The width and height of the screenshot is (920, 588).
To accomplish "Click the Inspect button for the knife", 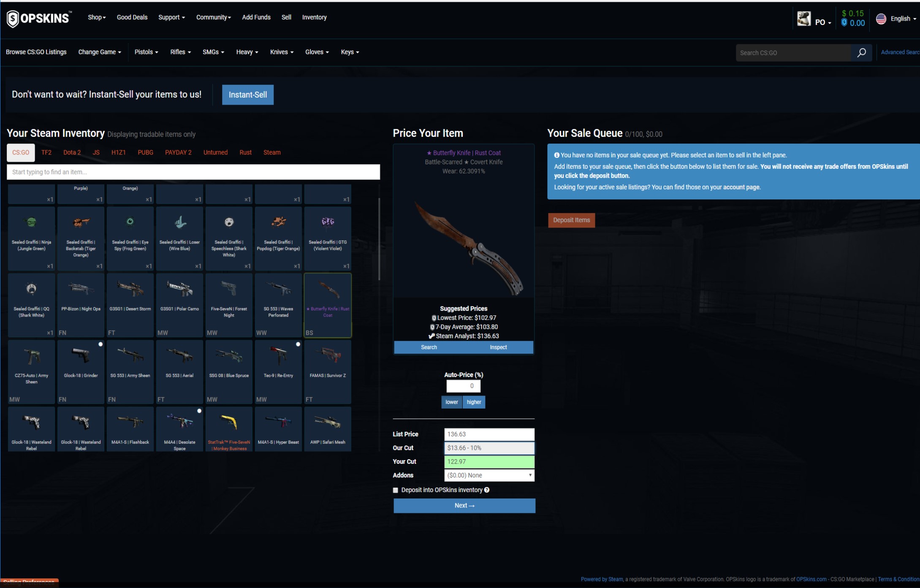I will click(x=498, y=347).
